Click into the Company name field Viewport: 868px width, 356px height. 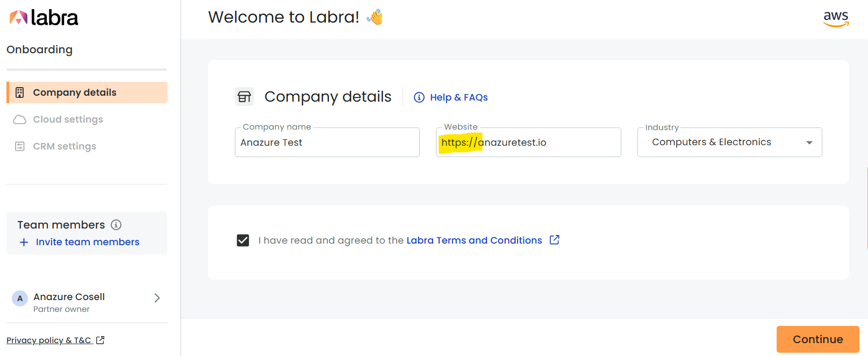click(327, 143)
